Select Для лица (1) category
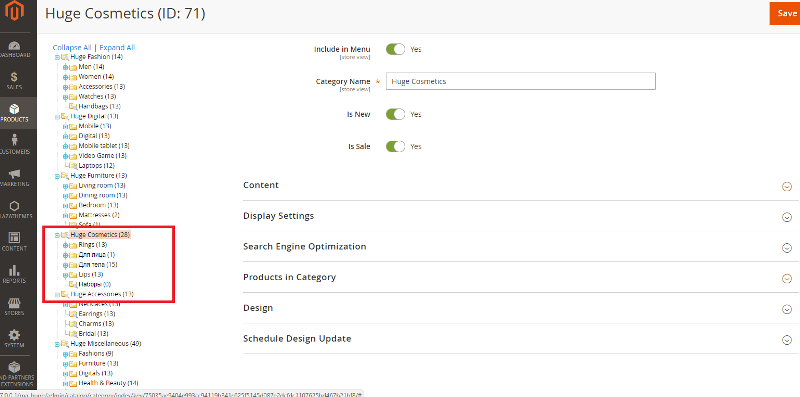 pos(97,255)
